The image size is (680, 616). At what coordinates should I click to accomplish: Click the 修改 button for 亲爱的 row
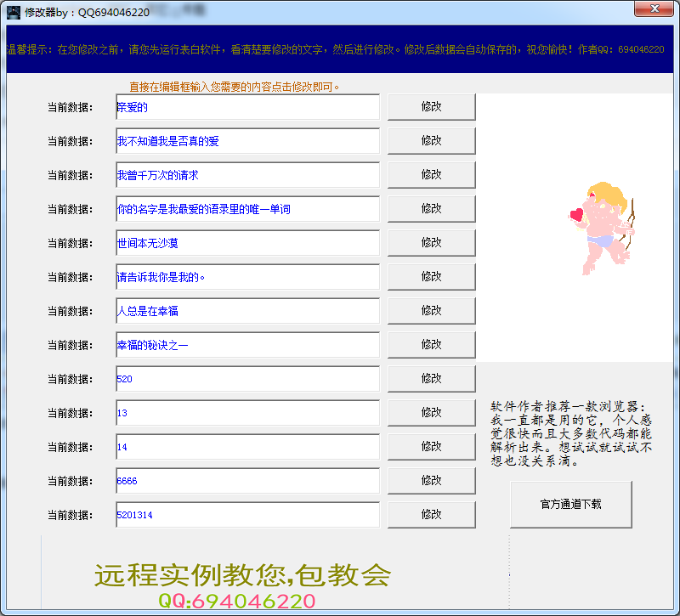[432, 107]
